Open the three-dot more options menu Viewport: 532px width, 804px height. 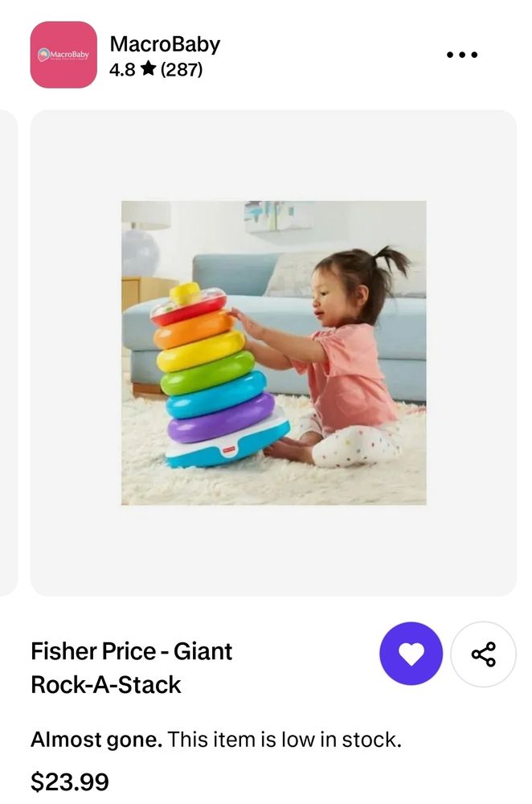point(462,55)
